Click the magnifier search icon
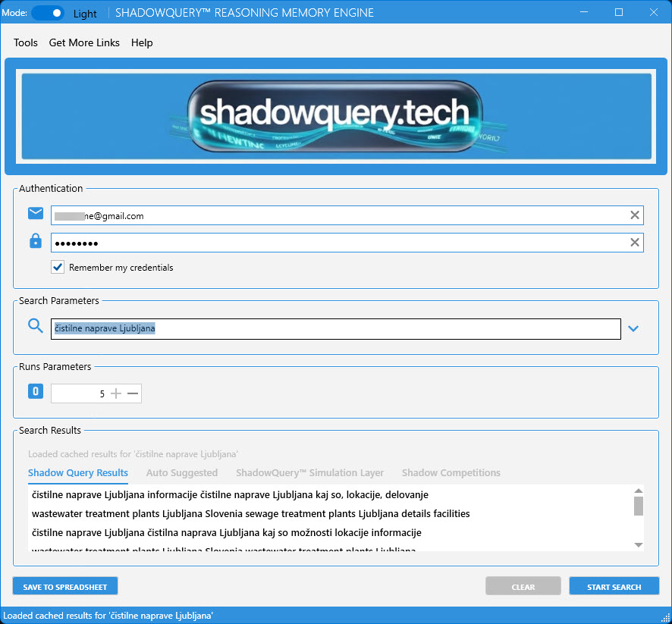Screen dimensions: 672x624 click(x=36, y=326)
